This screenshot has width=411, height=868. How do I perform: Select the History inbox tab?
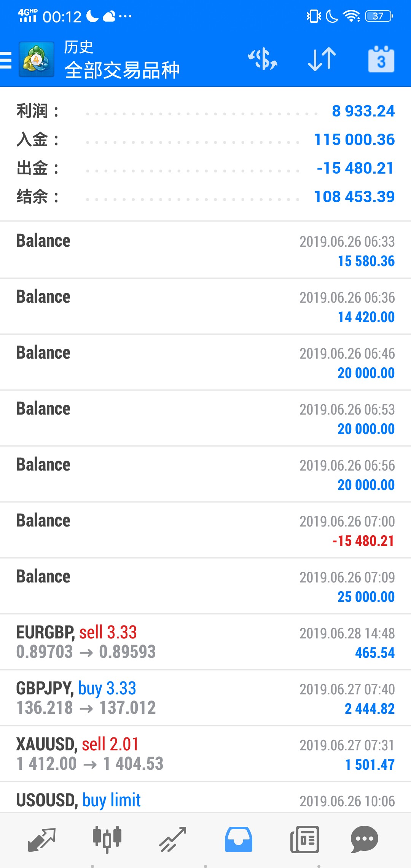pos(238,839)
